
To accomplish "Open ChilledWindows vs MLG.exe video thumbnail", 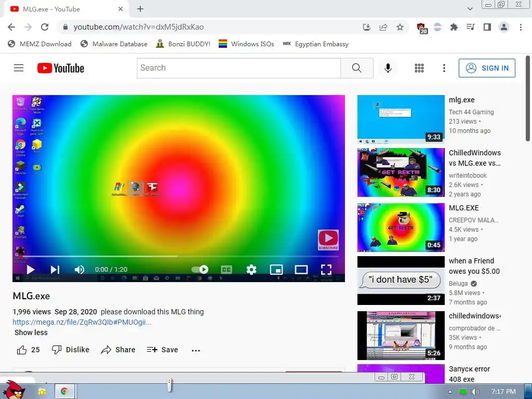I will click(401, 172).
